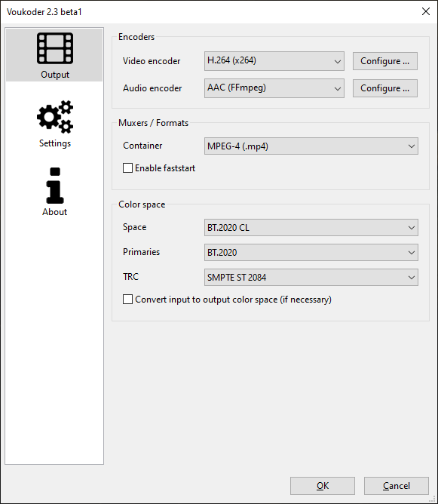Screen dimensions: 438x504
Task: Expand the Video encoder dropdown
Action: (x=274, y=61)
